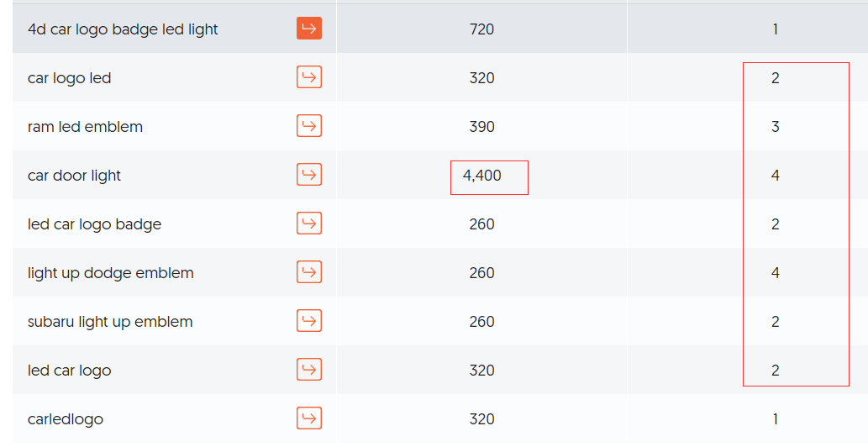
Task: Click keyword 'carledlogo'
Action: coord(66,418)
